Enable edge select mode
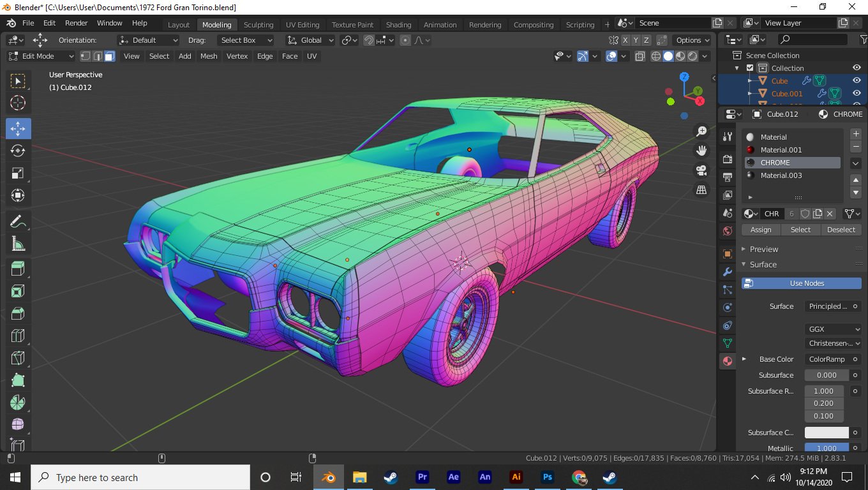Image resolution: width=868 pixels, height=490 pixels. [98, 56]
